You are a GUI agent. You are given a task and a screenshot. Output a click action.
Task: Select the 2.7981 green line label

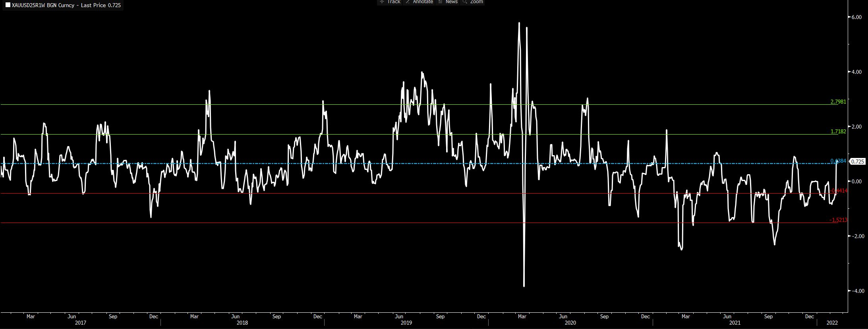(838, 102)
